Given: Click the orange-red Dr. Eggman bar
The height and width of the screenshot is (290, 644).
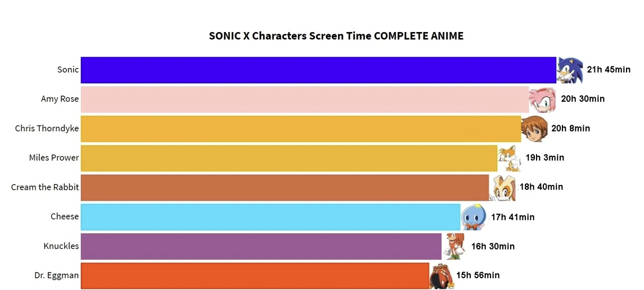Looking at the screenshot, I should click(x=254, y=275).
